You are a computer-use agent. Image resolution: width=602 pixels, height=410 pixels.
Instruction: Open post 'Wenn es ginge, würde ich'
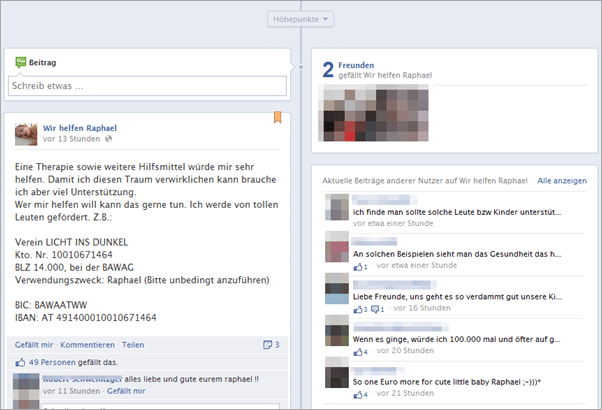tap(456, 339)
